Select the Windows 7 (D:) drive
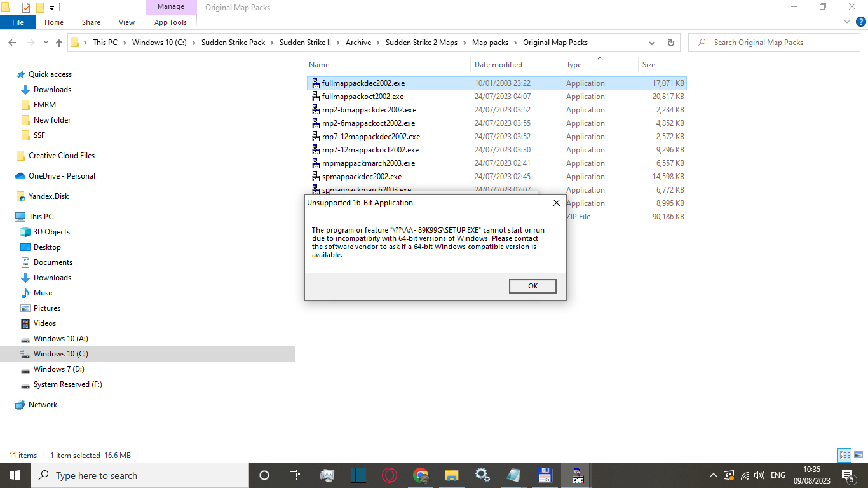 coord(58,369)
